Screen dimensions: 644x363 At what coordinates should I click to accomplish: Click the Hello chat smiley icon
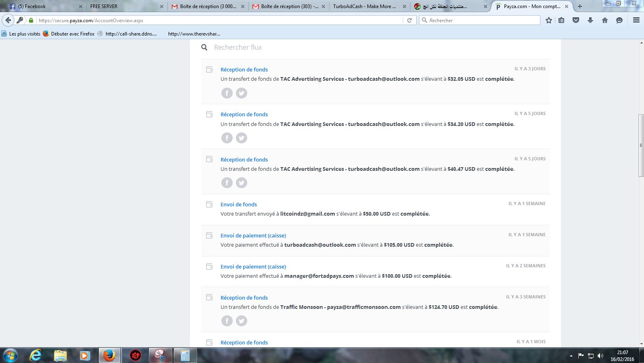619,20
